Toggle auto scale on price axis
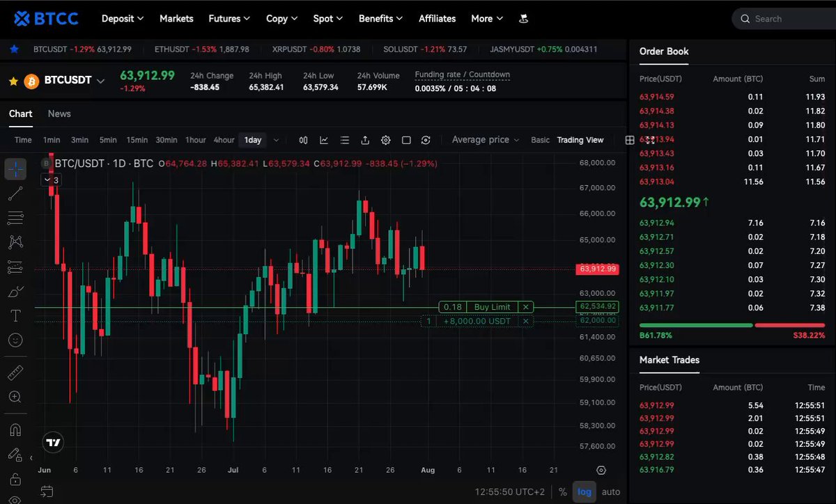 (x=611, y=491)
